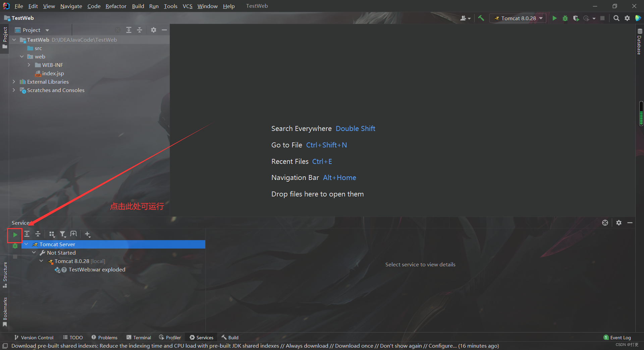Collapse the web folder node
Viewport: 644px width, 350px height.
coord(22,56)
